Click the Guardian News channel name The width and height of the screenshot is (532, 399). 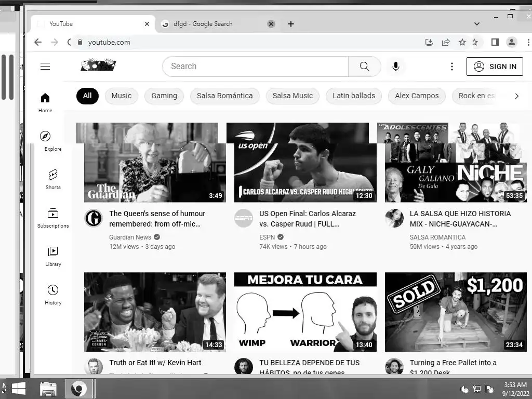[130, 237]
